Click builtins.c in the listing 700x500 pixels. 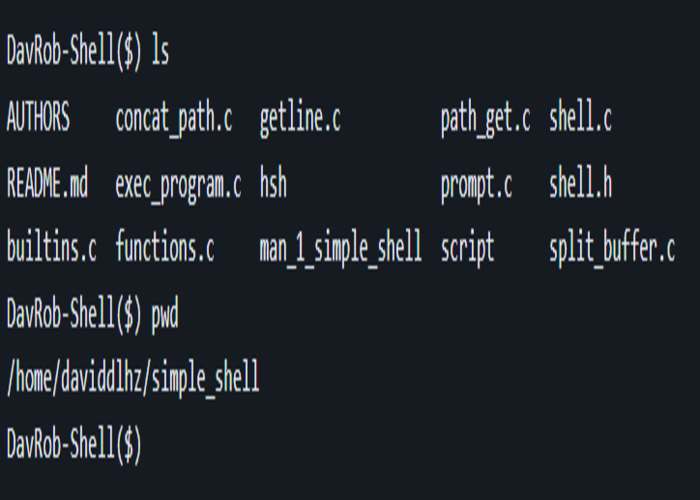click(51, 249)
